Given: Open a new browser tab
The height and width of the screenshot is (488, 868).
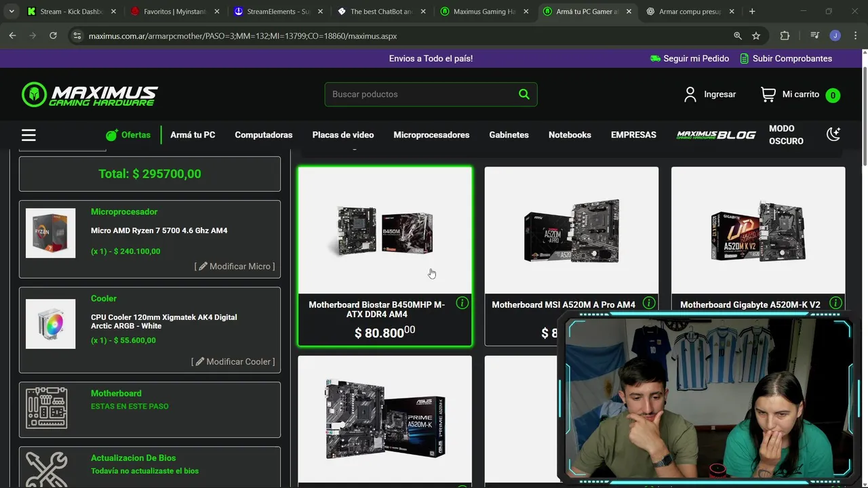Looking at the screenshot, I should tap(752, 12).
